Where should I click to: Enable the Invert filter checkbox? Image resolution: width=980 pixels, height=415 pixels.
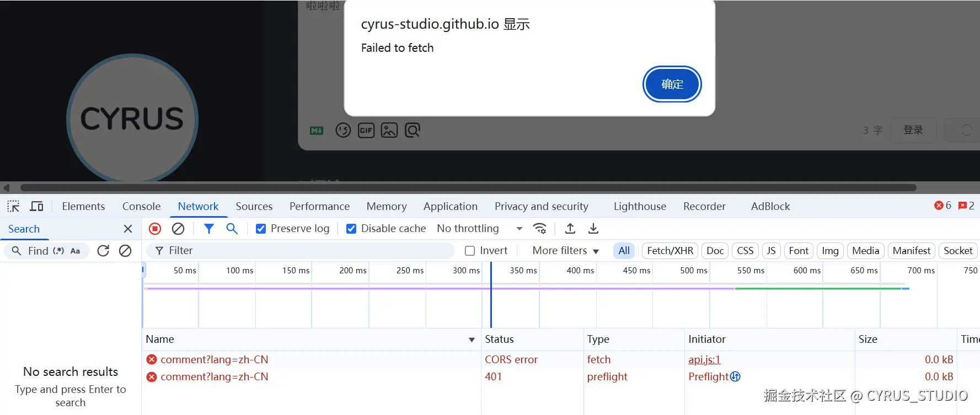pos(470,251)
